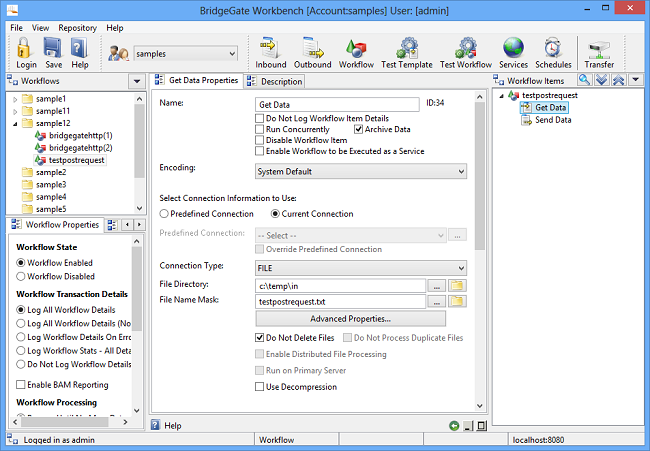Open the Schedules clock icon

pyautogui.click(x=553, y=50)
